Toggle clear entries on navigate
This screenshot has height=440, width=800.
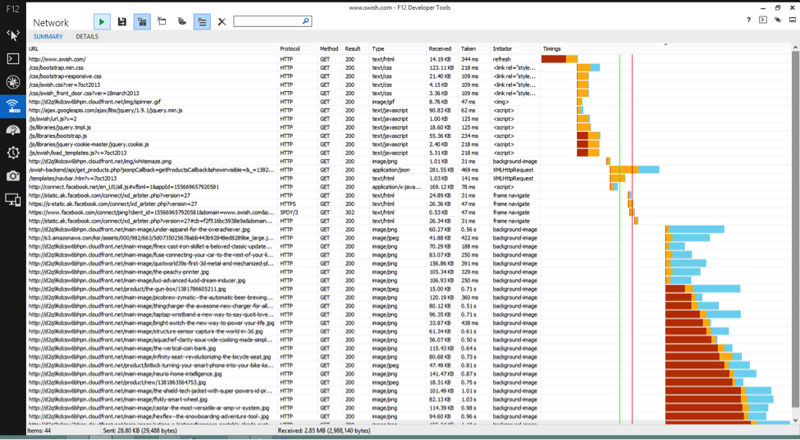coord(202,21)
